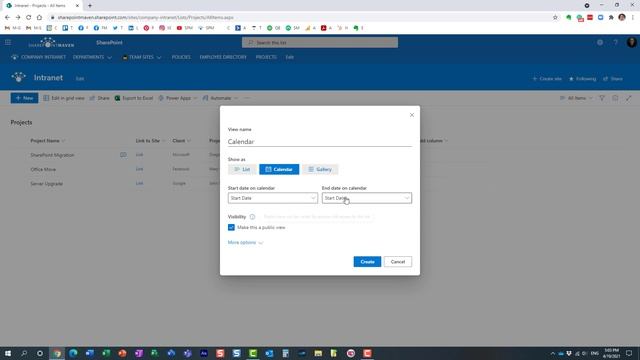Viewport: 640px width, 360px height.
Task: Click the SharePoint Migration comment icon
Action: (123, 155)
